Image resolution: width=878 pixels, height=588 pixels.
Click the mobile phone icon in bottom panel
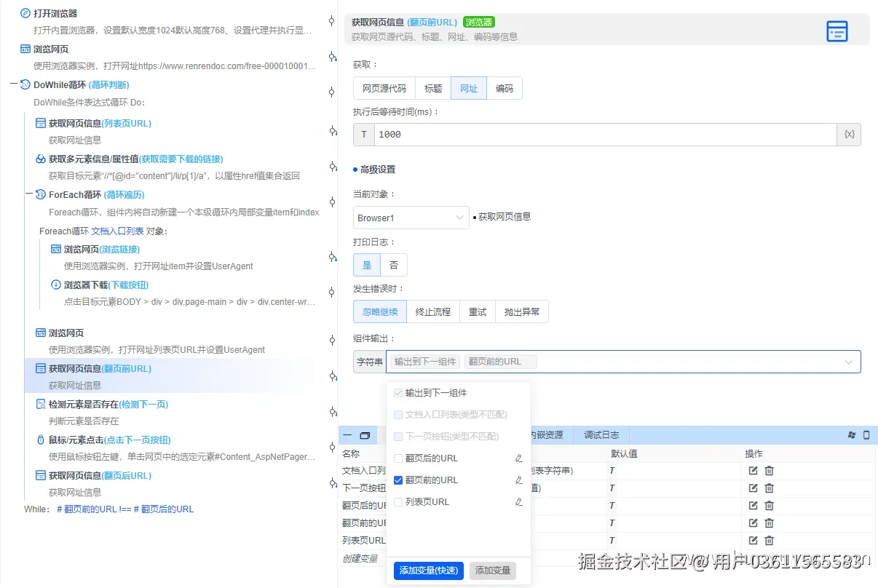(x=866, y=435)
